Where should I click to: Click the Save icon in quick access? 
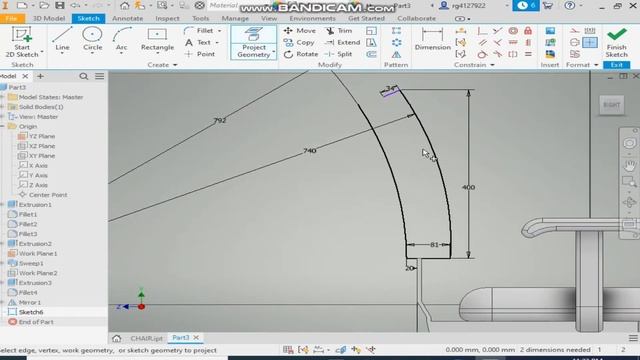(x=60, y=5)
